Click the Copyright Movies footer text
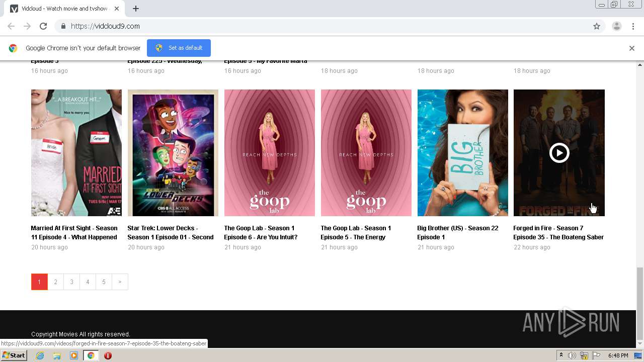The width and height of the screenshot is (644, 362). [80, 334]
